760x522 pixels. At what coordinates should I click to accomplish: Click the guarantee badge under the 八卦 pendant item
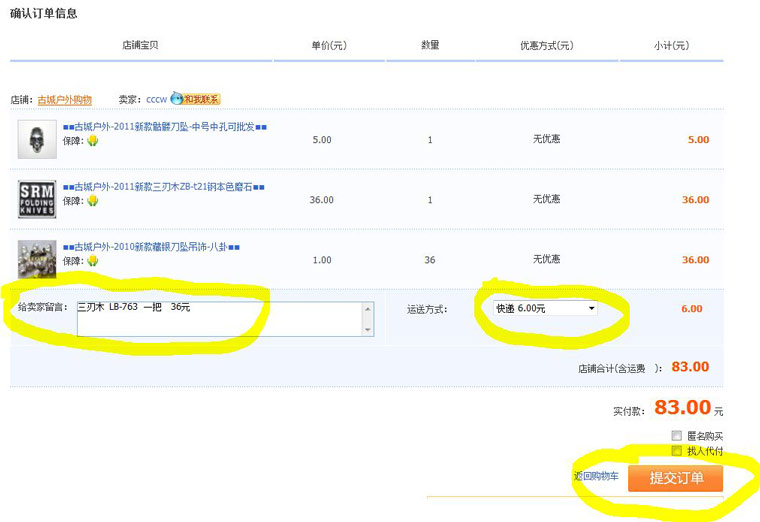click(x=93, y=261)
